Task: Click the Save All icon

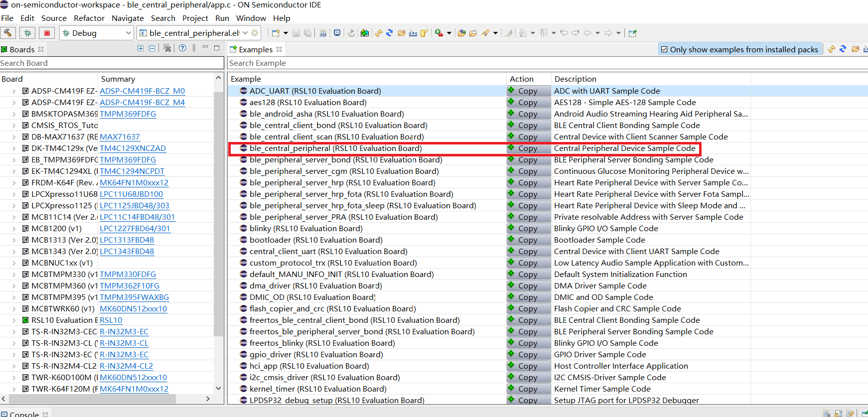Action: (x=307, y=33)
